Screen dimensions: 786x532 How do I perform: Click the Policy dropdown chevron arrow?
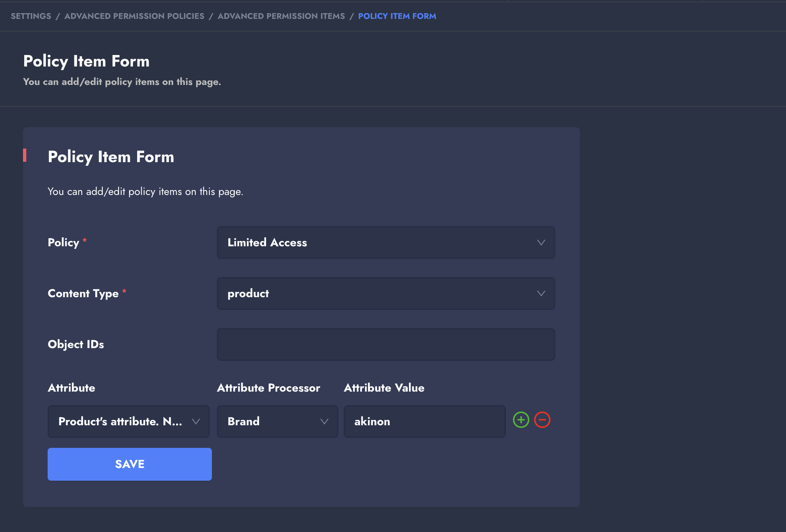[541, 243]
